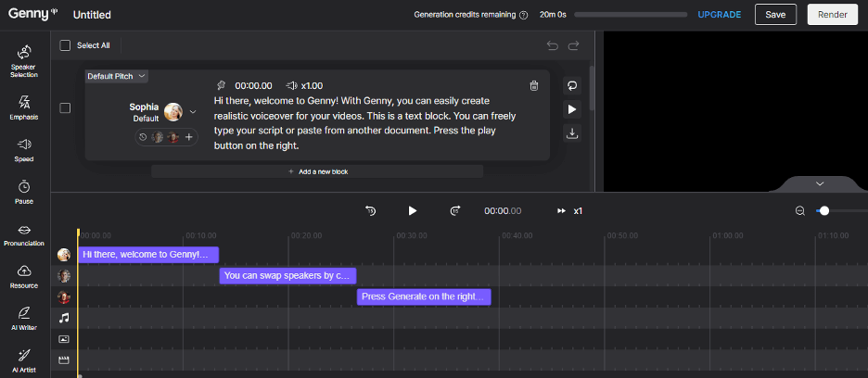
Task: Tick the Sophia block checkbox
Action: [65, 107]
